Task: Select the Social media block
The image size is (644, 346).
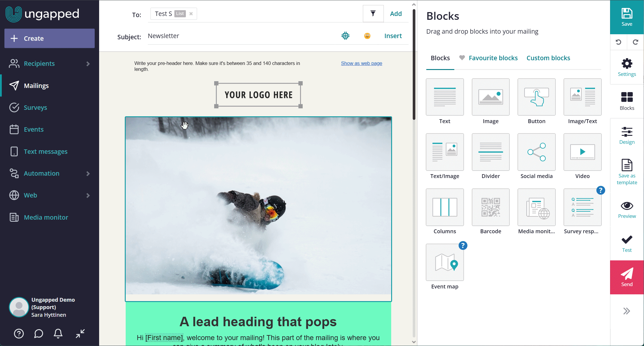Action: pos(536,152)
